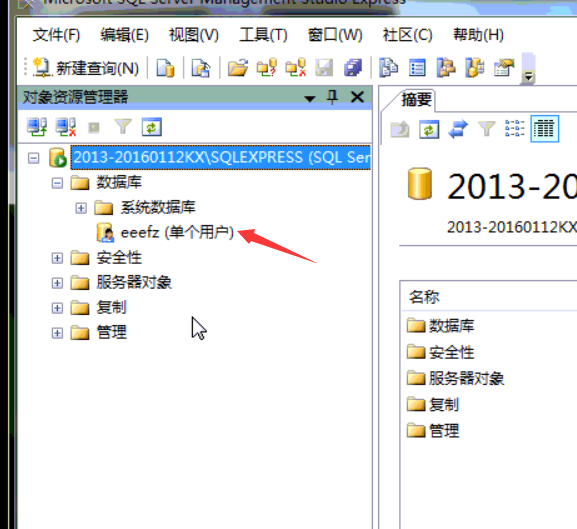Click the 名称 column header
This screenshot has width=577, height=529.
coord(424,297)
